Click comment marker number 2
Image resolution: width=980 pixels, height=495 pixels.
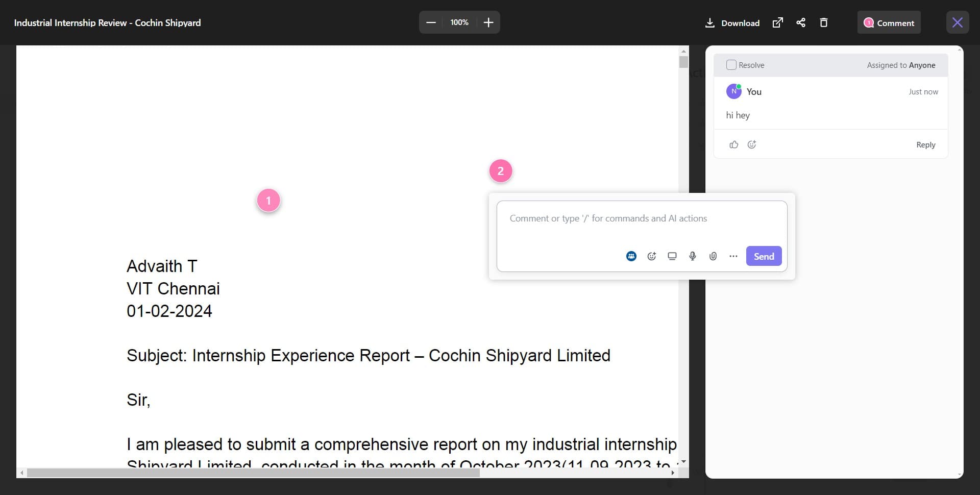[x=501, y=171]
